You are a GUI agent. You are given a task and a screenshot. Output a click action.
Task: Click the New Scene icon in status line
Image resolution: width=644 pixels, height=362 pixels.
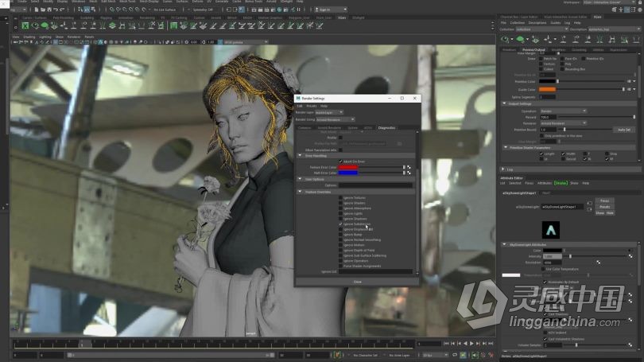pos(37,10)
